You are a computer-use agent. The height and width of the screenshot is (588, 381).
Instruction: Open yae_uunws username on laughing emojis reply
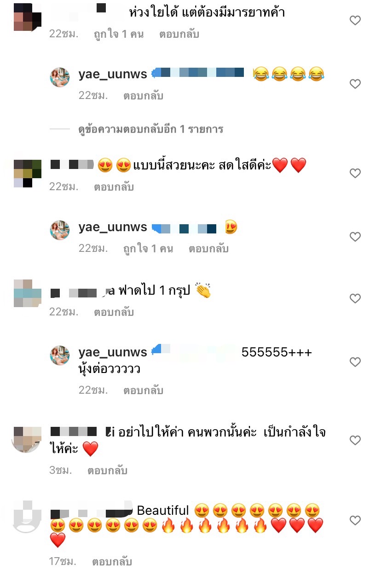[113, 74]
